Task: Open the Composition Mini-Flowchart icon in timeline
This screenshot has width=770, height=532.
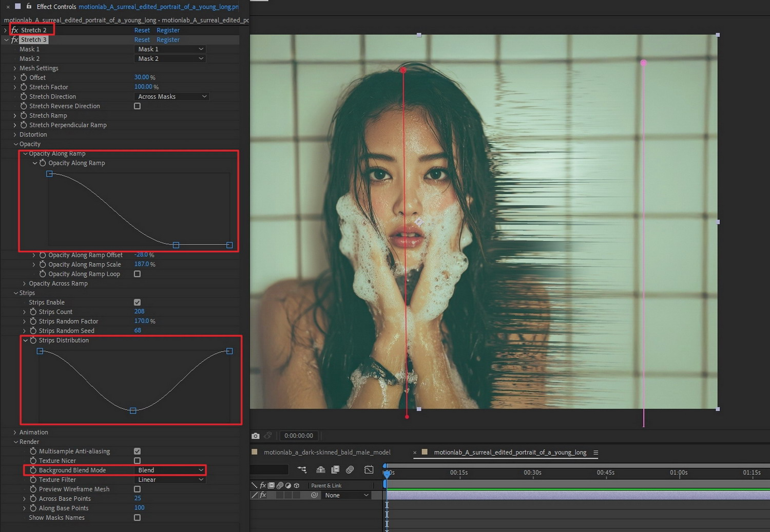Action: (x=302, y=469)
